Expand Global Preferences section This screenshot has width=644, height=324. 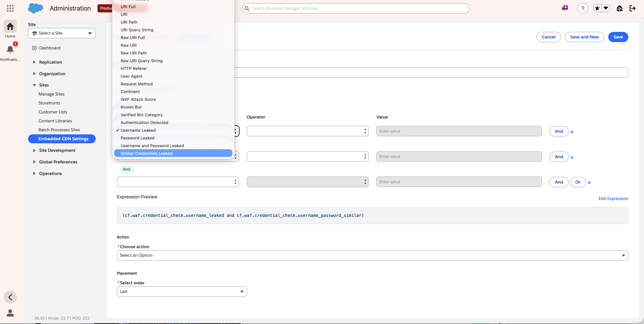click(x=34, y=162)
